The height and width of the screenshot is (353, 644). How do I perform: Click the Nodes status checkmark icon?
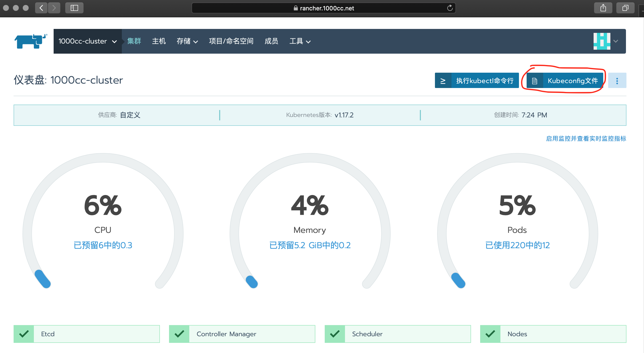point(490,334)
